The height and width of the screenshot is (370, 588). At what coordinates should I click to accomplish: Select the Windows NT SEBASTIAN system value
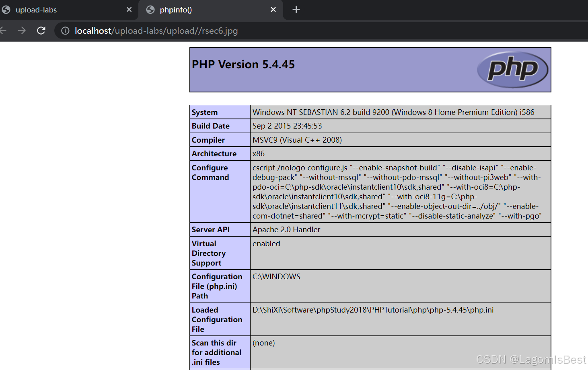393,112
